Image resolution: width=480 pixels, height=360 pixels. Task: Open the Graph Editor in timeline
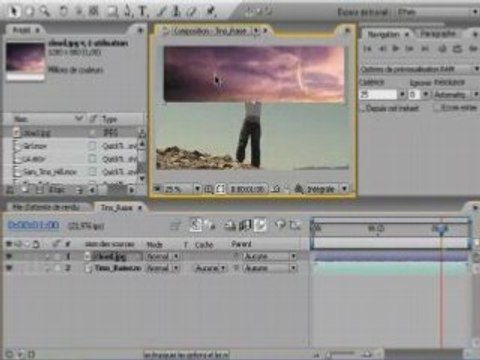point(295,225)
